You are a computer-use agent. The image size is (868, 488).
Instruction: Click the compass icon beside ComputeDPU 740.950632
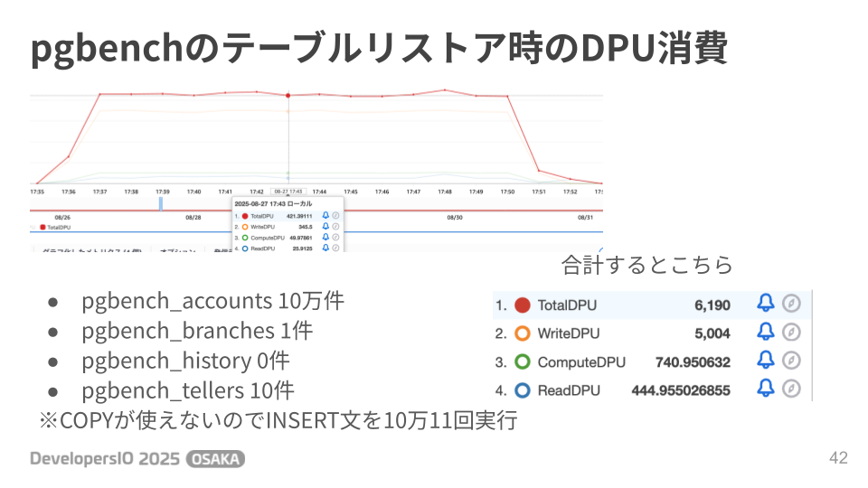(x=791, y=361)
